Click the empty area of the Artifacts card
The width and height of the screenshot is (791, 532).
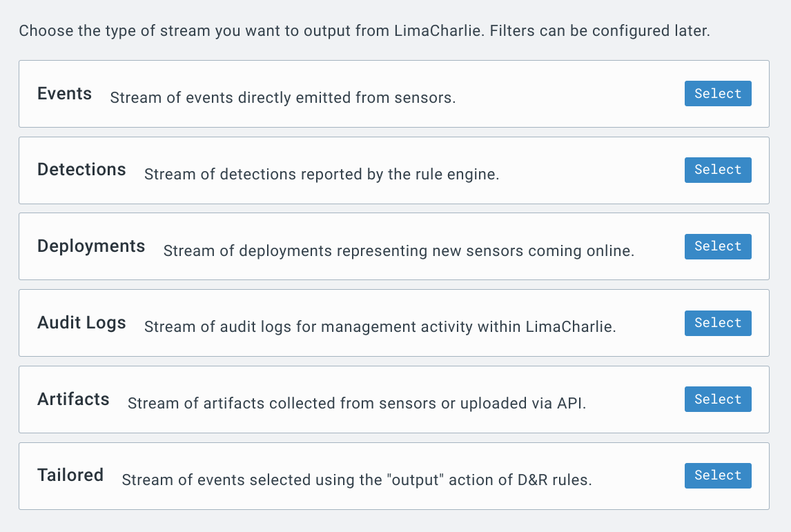pyautogui.click(x=636, y=400)
